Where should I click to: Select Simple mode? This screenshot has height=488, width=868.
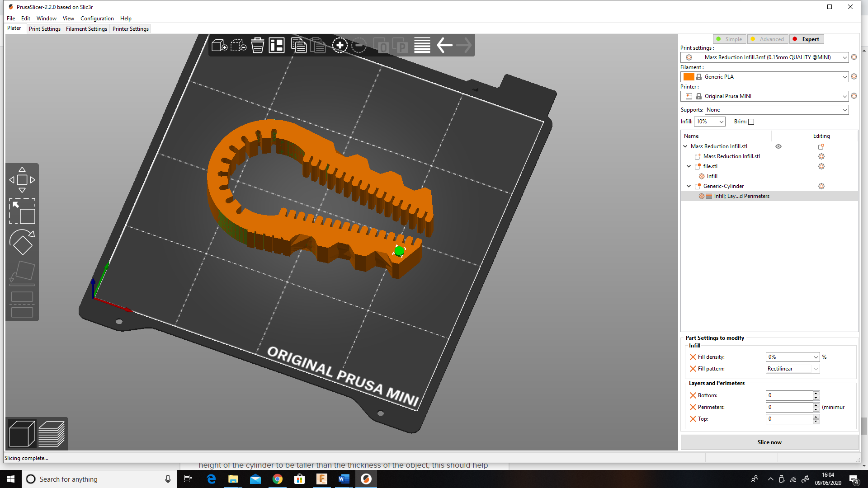pos(730,39)
